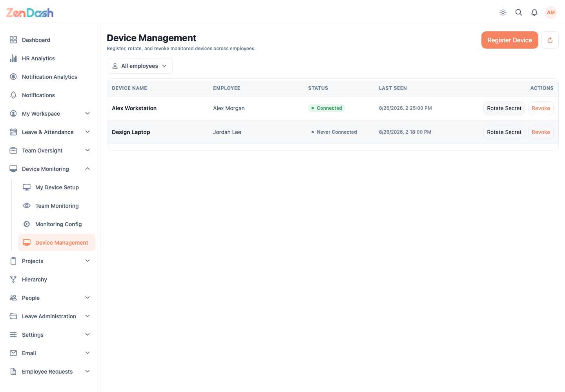This screenshot has height=392, width=565.
Task: Click the HR Analytics bar chart icon
Action: click(x=13, y=58)
